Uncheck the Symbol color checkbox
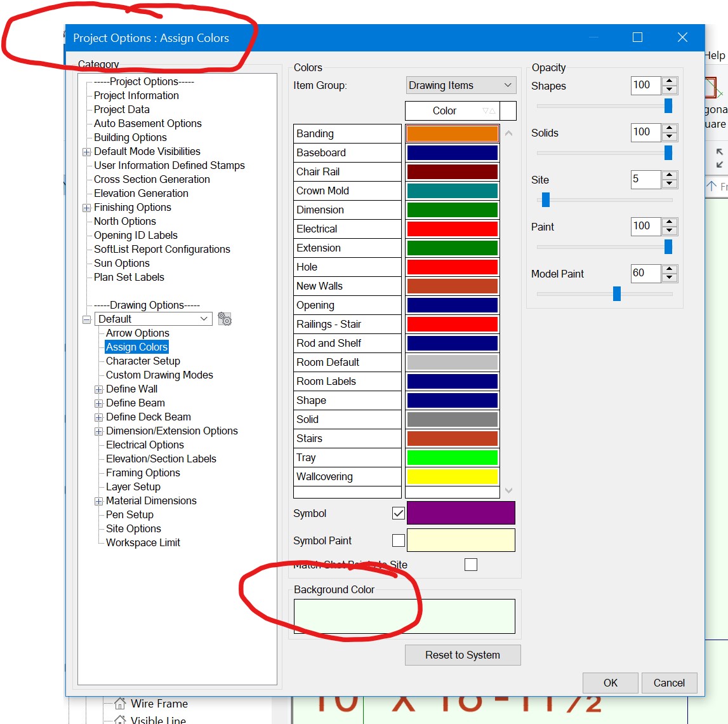Image resolution: width=728 pixels, height=724 pixels. pyautogui.click(x=398, y=513)
